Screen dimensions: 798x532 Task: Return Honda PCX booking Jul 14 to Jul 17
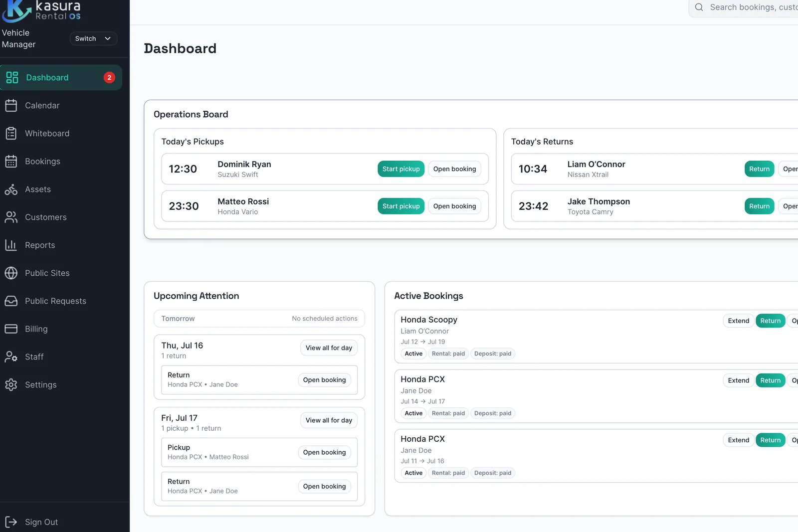(771, 380)
